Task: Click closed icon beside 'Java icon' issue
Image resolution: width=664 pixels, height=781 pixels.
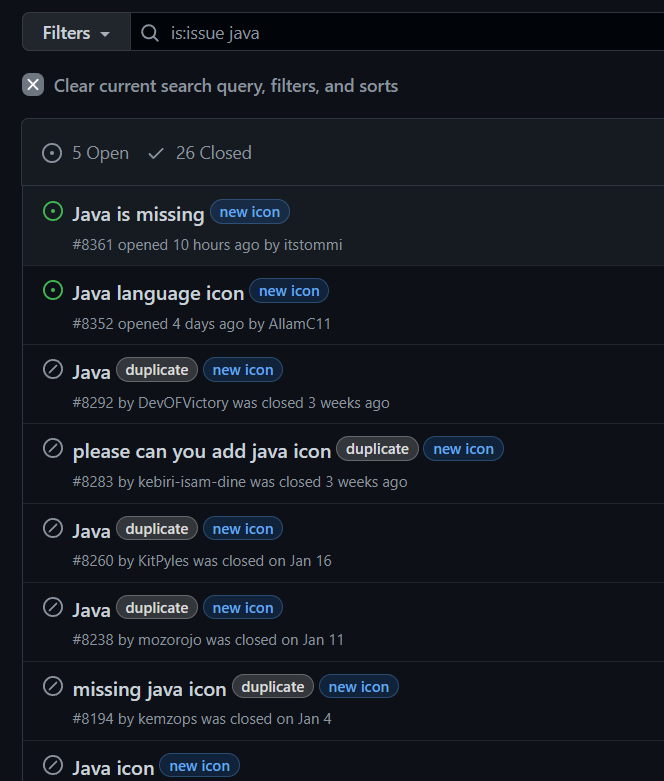Action: [53, 766]
